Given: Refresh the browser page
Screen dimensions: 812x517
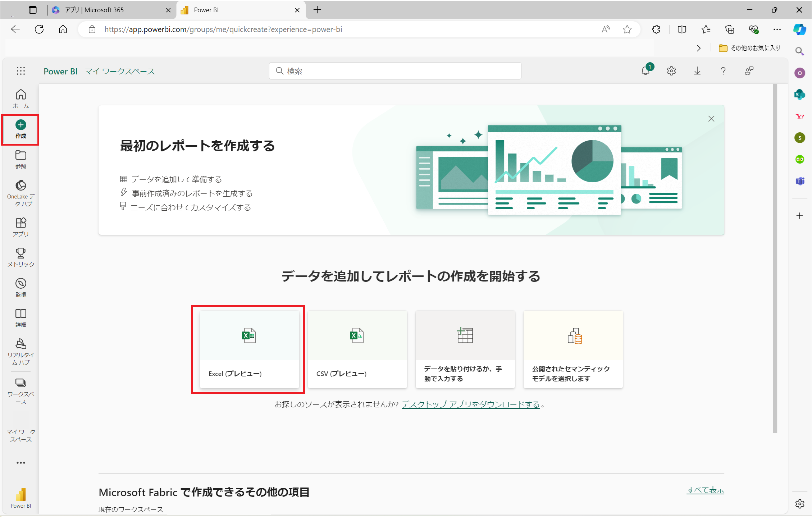Looking at the screenshot, I should (39, 29).
